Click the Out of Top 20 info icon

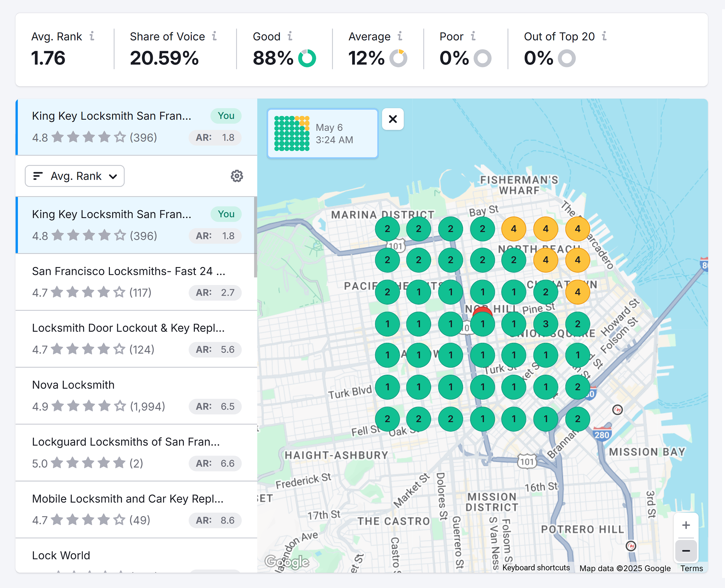605,36
